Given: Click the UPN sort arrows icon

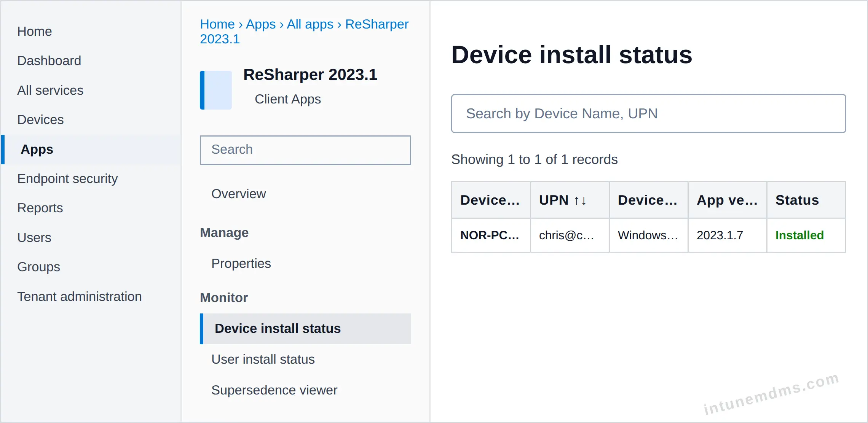Looking at the screenshot, I should coord(580,200).
